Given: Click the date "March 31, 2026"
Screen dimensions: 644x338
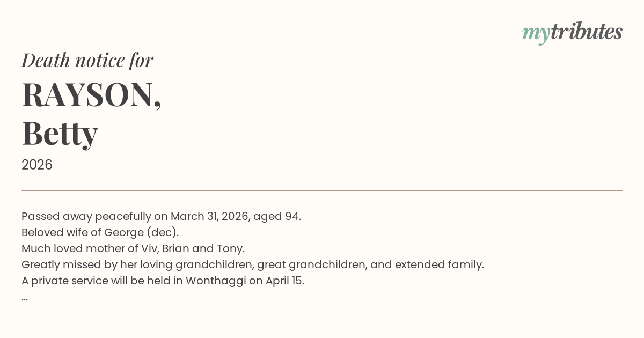Looking at the screenshot, I should 208,216.
